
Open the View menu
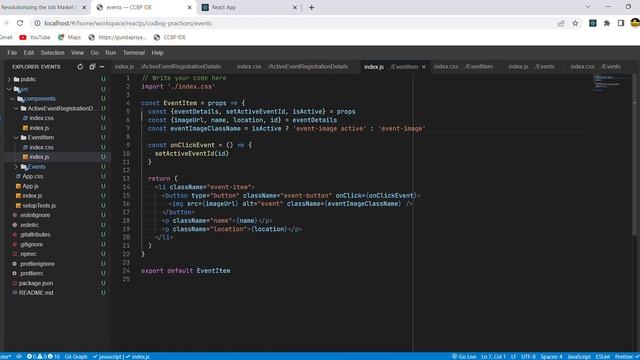coord(77,53)
